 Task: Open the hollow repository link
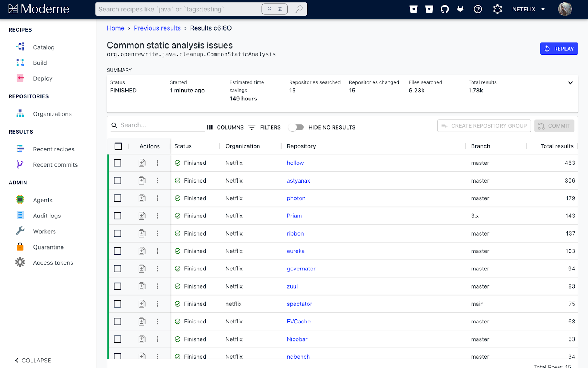[x=295, y=163]
